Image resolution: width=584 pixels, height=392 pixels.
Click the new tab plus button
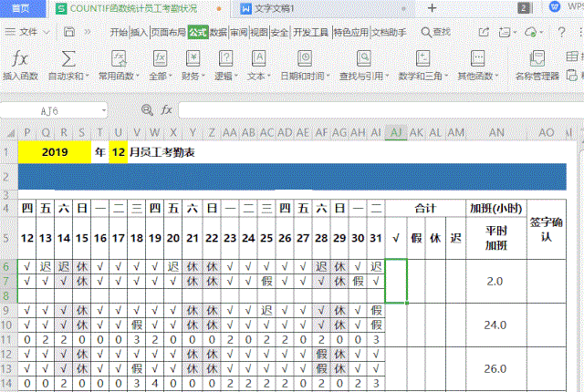(x=432, y=8)
